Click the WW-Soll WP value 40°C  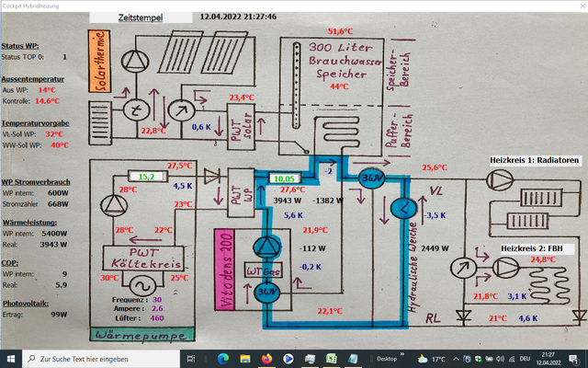tap(60, 145)
